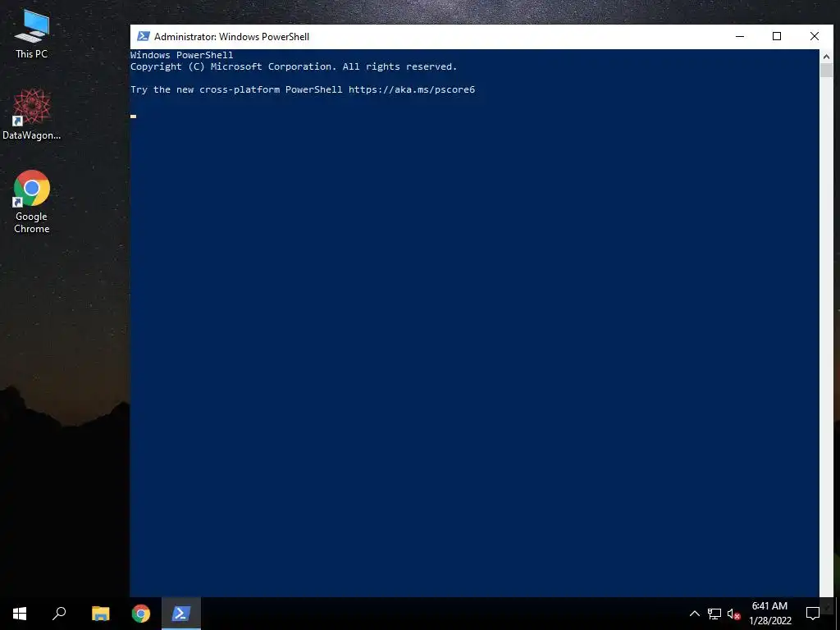Select PowerShell taskbar button
This screenshot has width=840, height=630.
pos(181,614)
